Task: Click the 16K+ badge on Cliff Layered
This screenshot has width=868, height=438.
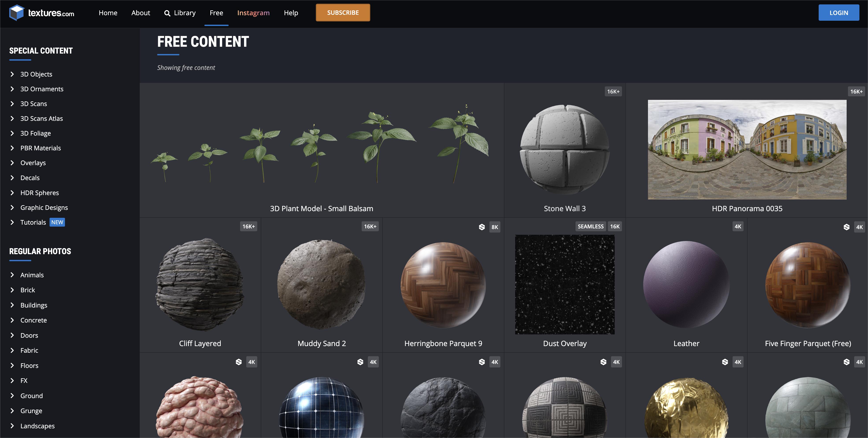Action: [x=248, y=226]
